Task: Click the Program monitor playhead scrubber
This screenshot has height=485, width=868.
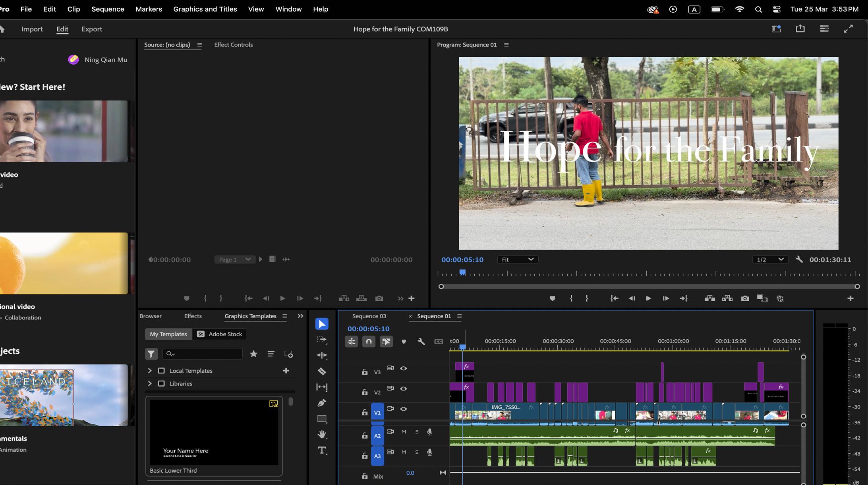Action: click(462, 273)
